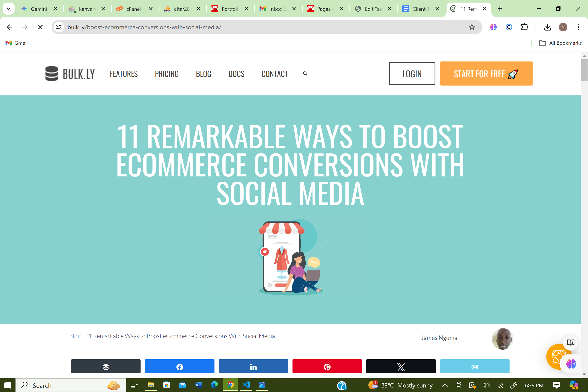Click the Pinterest share button

coord(327,366)
